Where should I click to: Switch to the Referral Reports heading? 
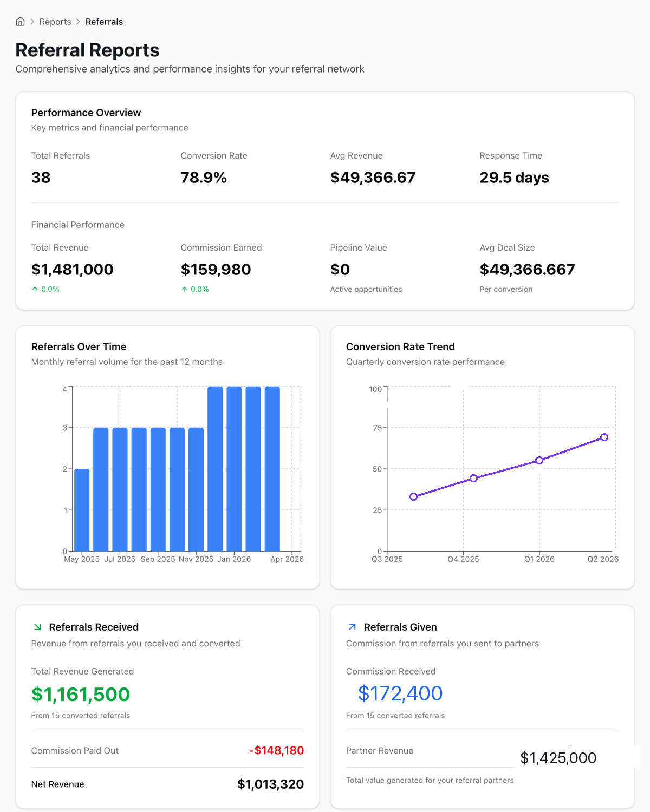pyautogui.click(x=87, y=50)
